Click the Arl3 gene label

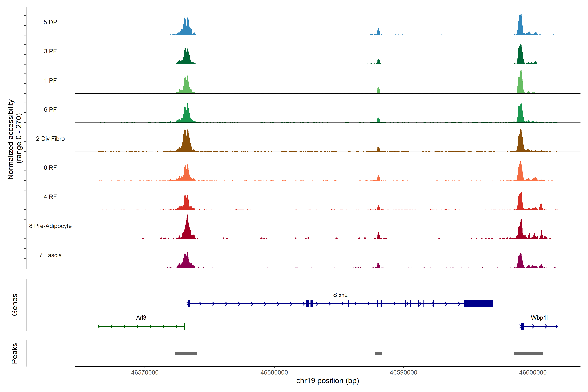(141, 318)
